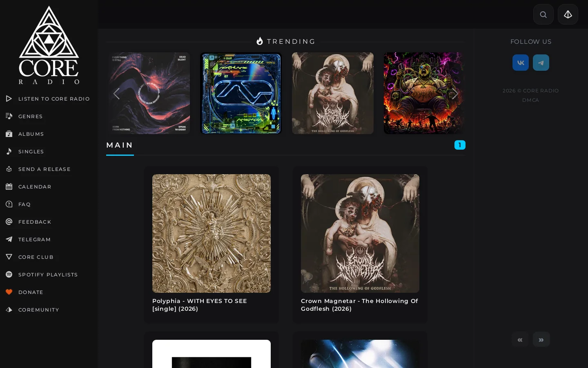
Task: Open the large Crown Magnetar cover in Main
Action: (x=360, y=233)
